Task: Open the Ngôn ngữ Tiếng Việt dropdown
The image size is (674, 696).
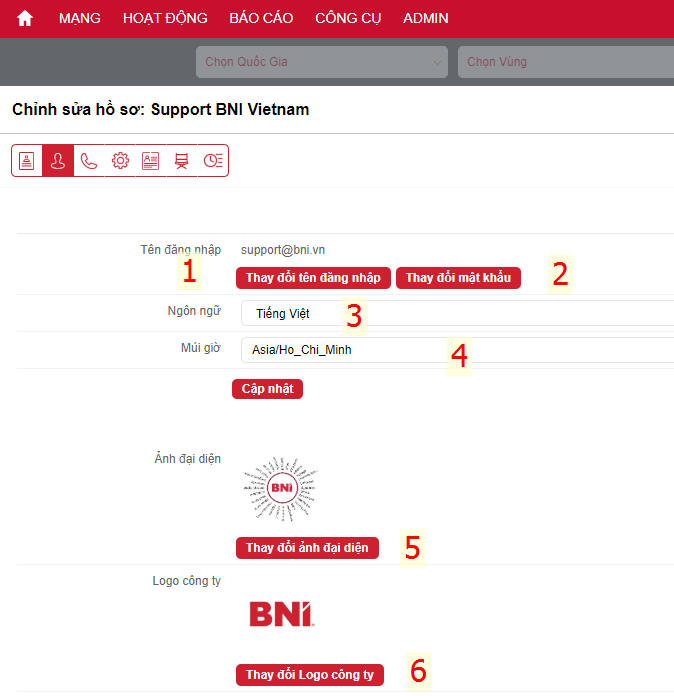Action: coord(457,313)
